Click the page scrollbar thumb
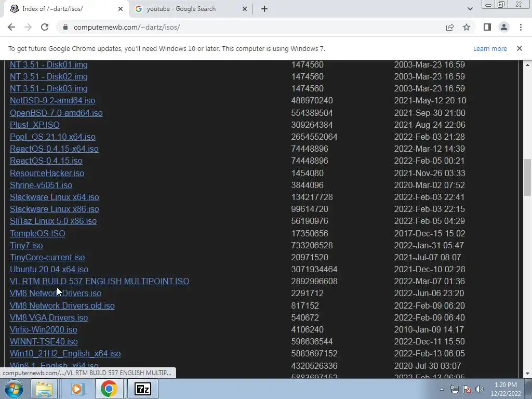 pos(527,177)
